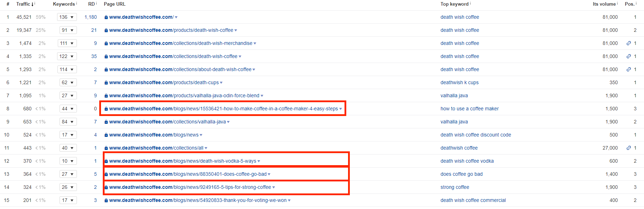Click the info icon beside RD header

tap(96, 3)
